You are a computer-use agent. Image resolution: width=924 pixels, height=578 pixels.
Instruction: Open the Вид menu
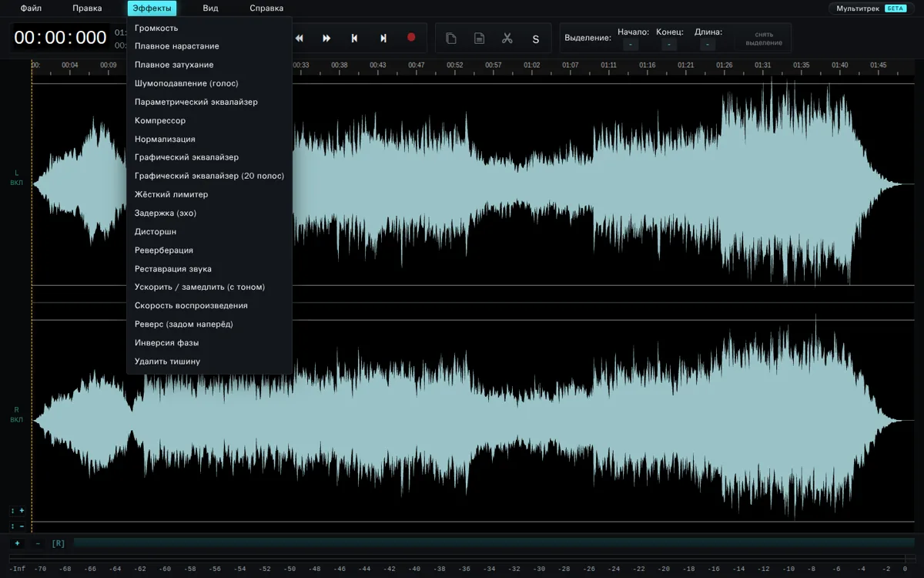coord(210,8)
